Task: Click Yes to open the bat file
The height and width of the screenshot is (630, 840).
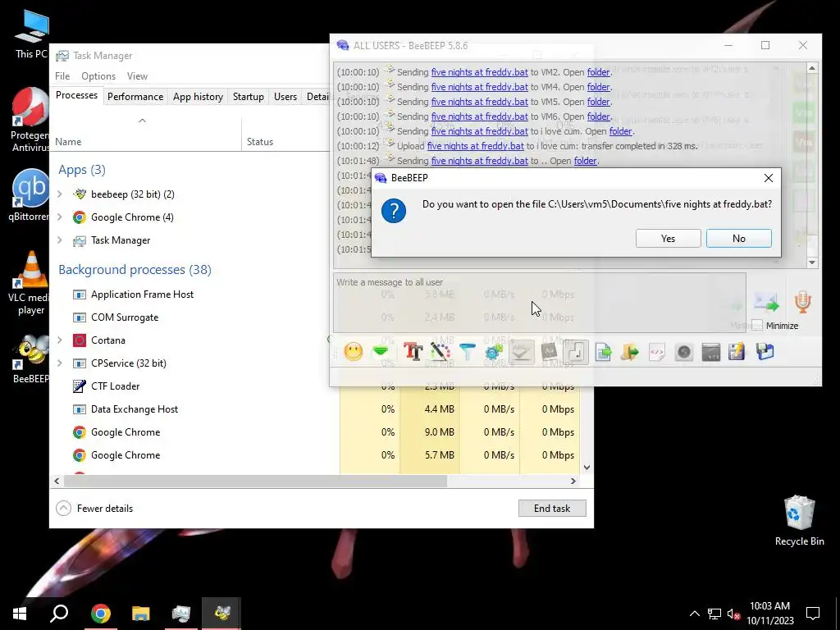Action: click(668, 239)
